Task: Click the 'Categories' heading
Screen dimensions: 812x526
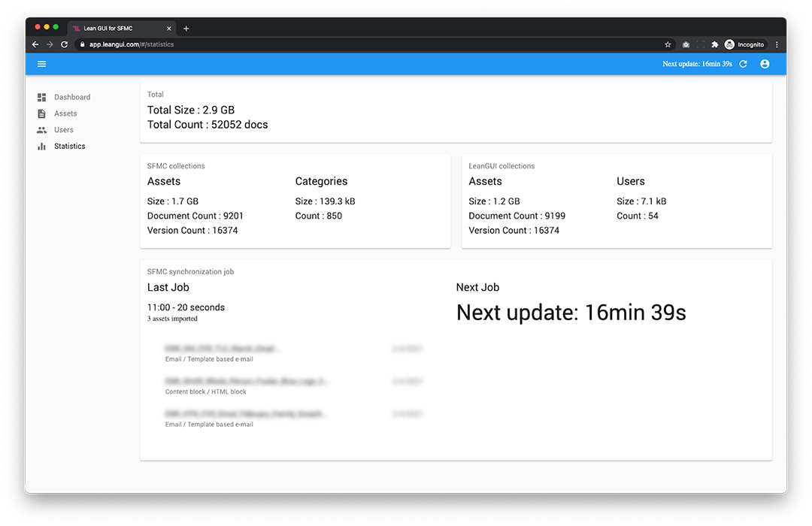Action: click(321, 181)
